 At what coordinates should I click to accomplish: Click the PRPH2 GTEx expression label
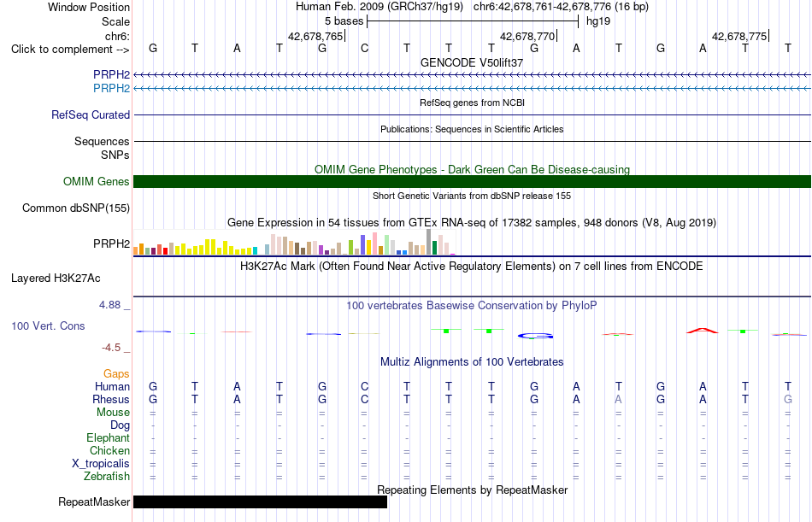(x=111, y=243)
